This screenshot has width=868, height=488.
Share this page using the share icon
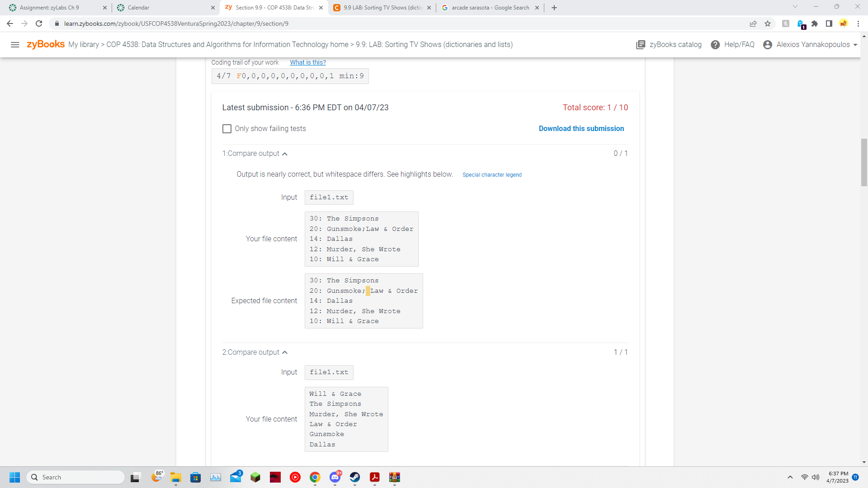(x=753, y=23)
